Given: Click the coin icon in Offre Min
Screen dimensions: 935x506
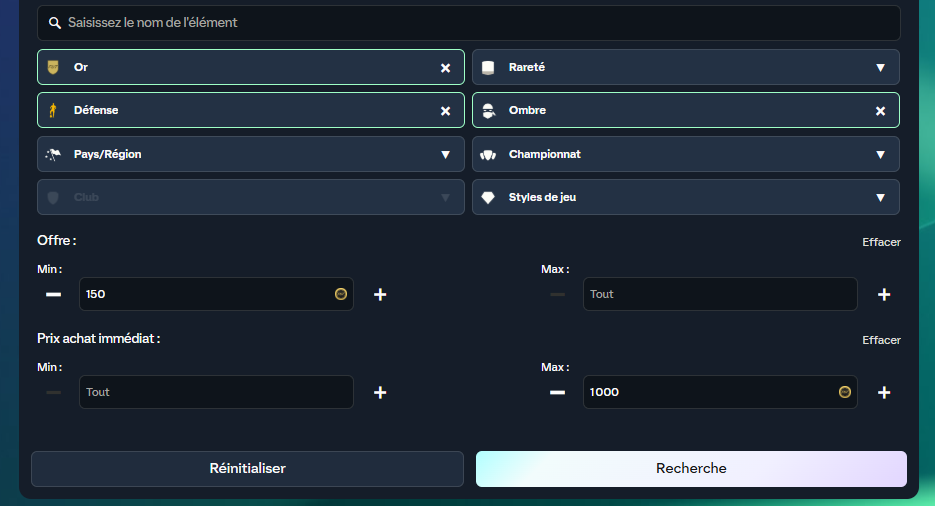Looking at the screenshot, I should tap(340, 294).
